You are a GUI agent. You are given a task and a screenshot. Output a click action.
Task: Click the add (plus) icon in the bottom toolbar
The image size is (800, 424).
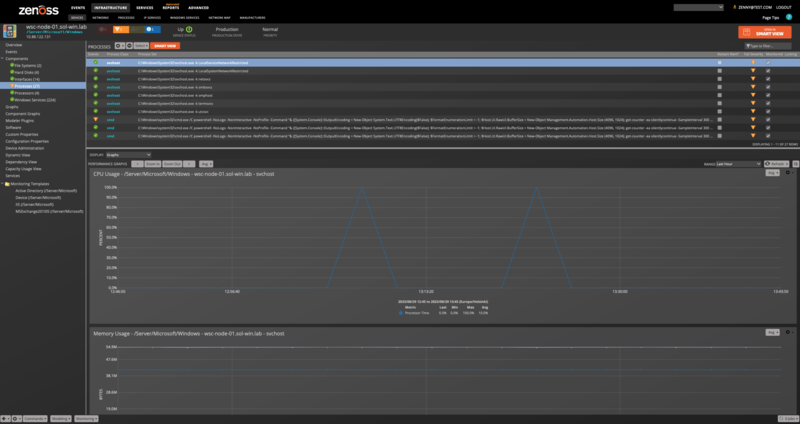[5, 418]
